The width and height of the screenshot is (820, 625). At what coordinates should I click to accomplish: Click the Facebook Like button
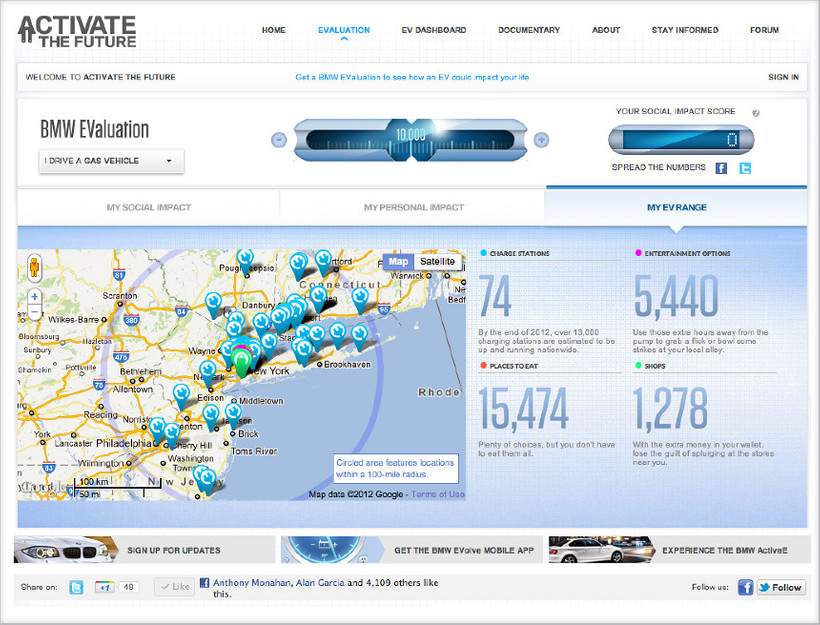point(175,587)
